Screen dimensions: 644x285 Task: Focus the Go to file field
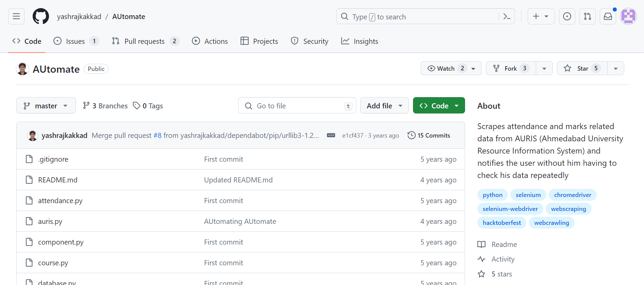[297, 106]
